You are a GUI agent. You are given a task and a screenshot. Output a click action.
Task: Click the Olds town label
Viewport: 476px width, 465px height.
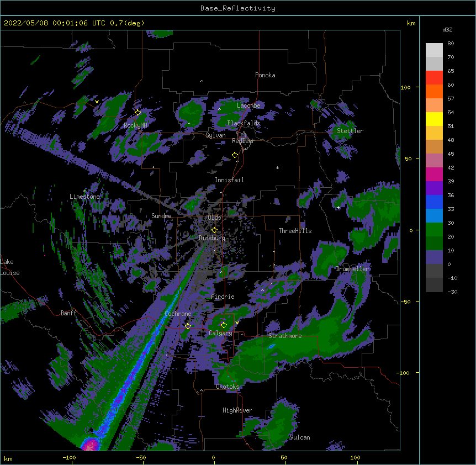(x=214, y=218)
